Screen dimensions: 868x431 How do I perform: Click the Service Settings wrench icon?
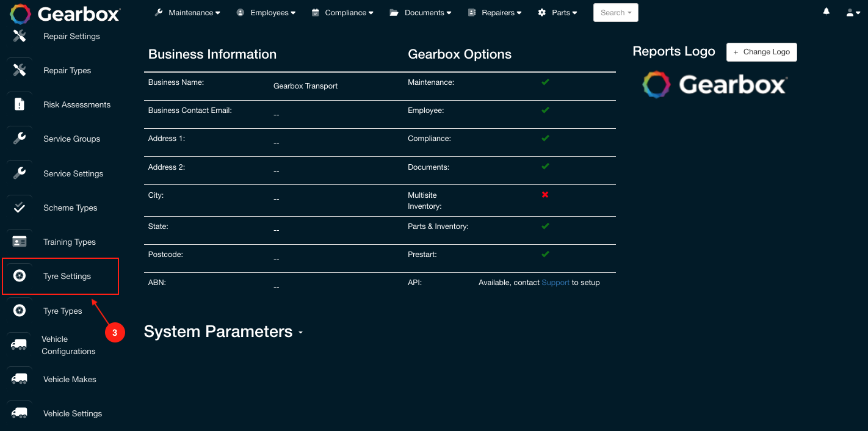click(20, 173)
